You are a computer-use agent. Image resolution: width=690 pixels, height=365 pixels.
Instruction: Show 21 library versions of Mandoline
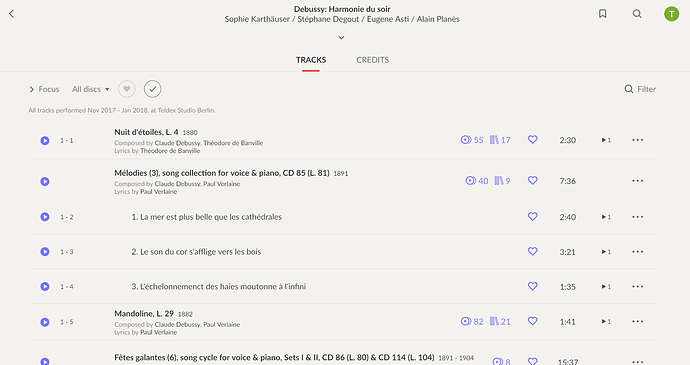[500, 321]
